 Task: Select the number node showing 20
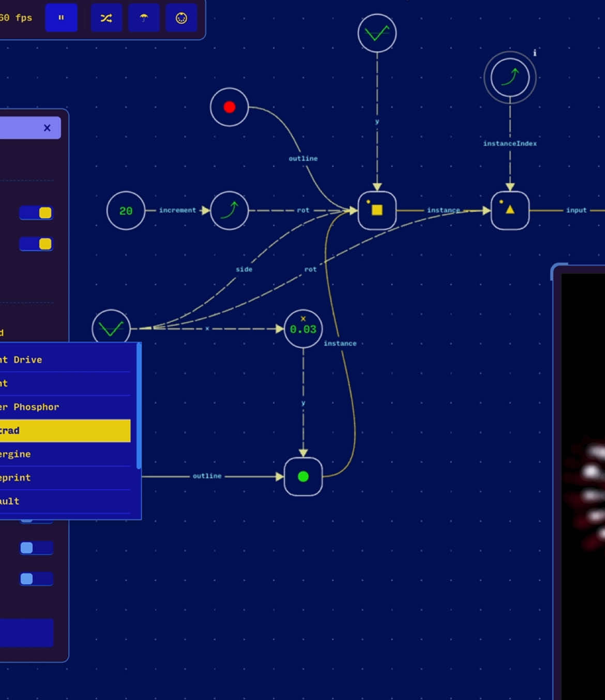tap(126, 211)
